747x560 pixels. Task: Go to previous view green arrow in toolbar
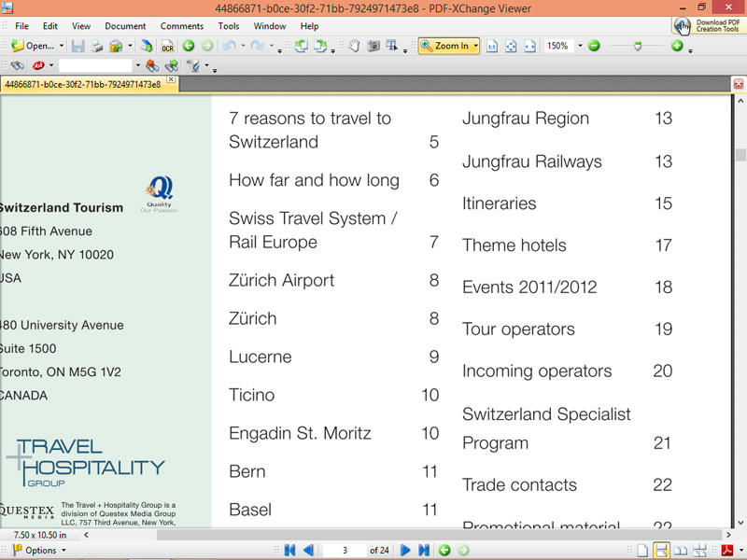click(x=189, y=46)
